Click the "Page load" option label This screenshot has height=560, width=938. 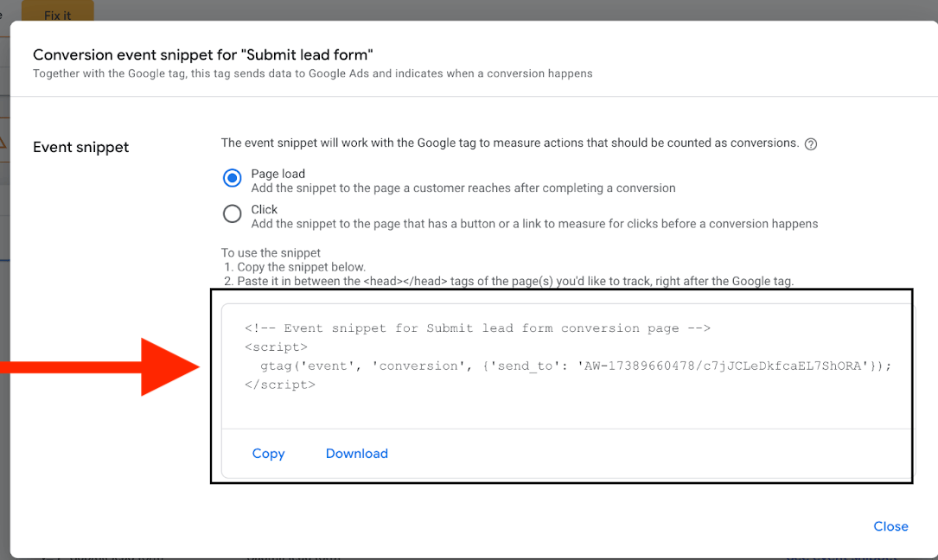(278, 174)
